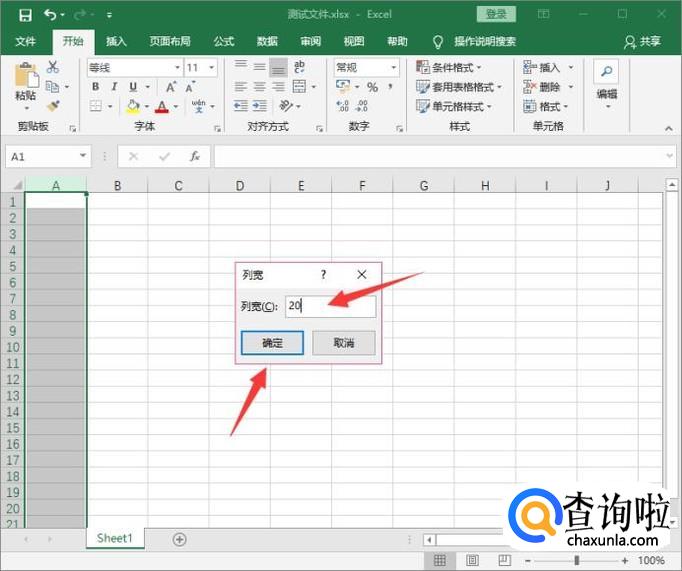Collapse the ribbon with caret arrow

[669, 128]
